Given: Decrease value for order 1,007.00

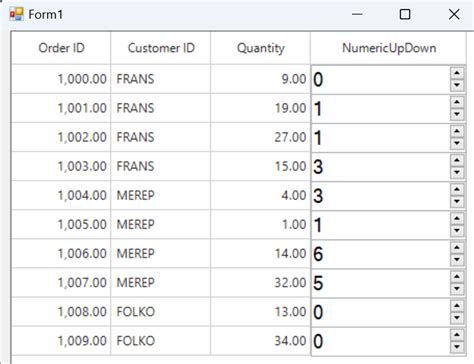Looking at the screenshot, I should 457,289.
